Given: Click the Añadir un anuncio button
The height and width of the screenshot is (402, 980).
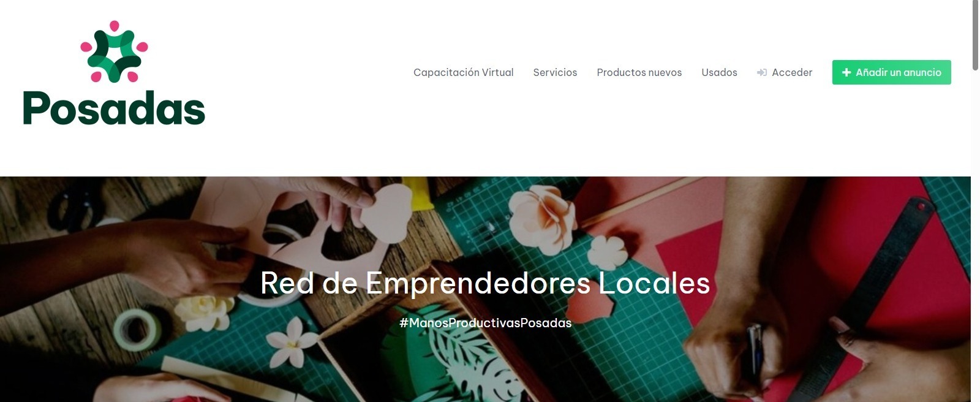Looking at the screenshot, I should point(891,72).
